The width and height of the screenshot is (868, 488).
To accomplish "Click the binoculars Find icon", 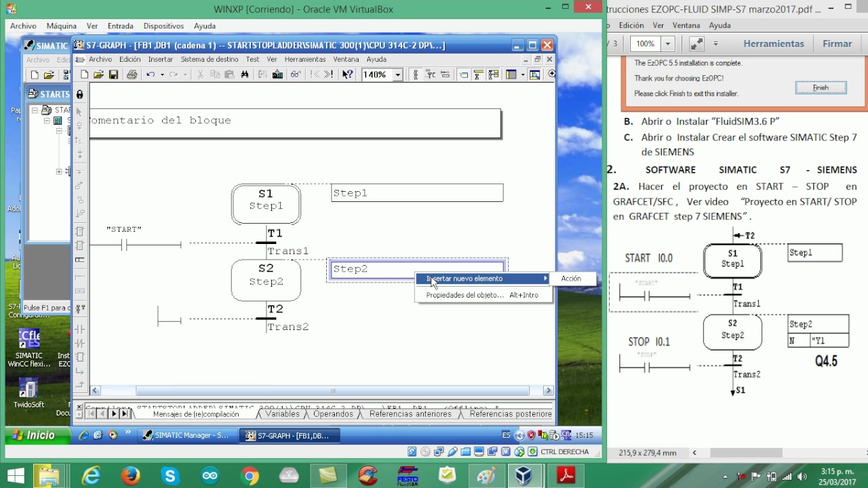I will [245, 75].
